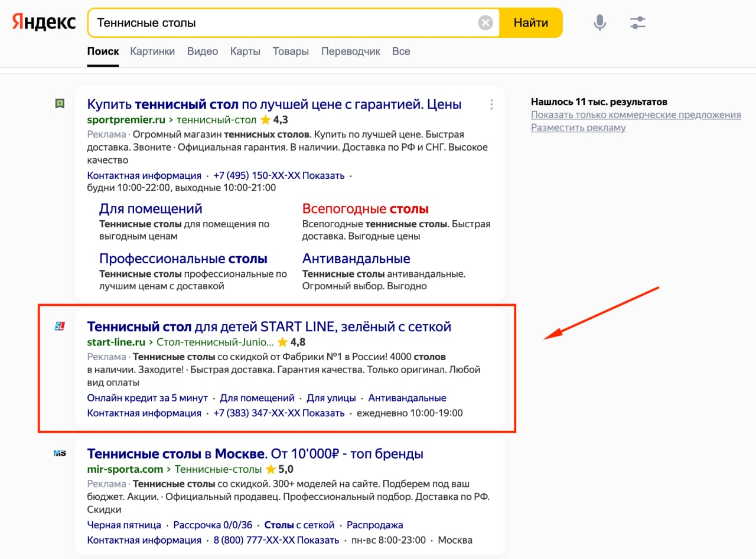This screenshot has height=559, width=756.
Task: Switch to the Картинки tab
Action: [x=152, y=51]
